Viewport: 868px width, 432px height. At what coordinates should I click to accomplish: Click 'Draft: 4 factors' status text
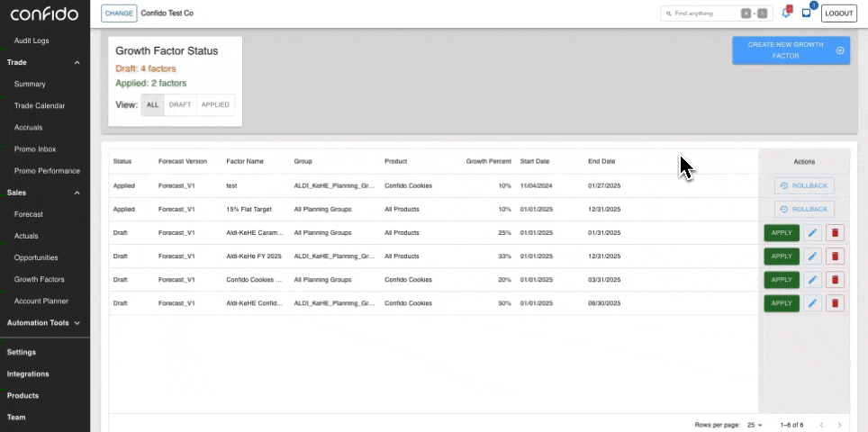point(146,68)
